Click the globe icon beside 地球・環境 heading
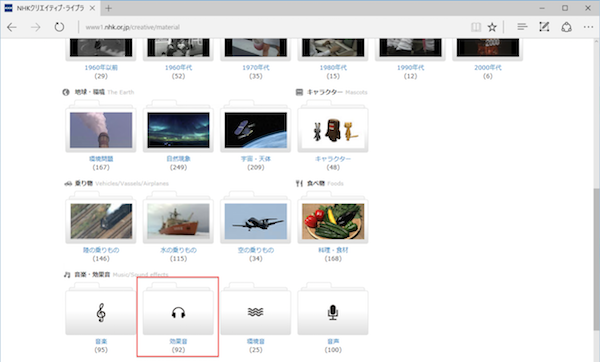This screenshot has height=362, width=600. [66, 92]
